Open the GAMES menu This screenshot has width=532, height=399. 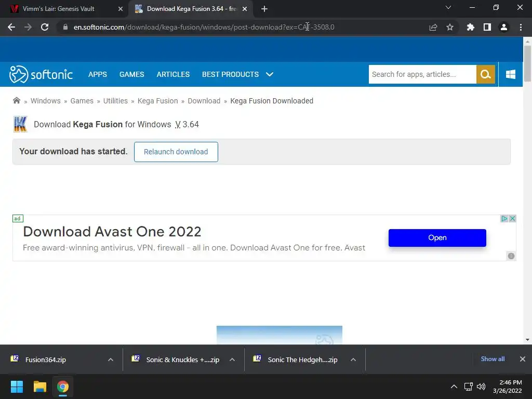pyautogui.click(x=131, y=74)
